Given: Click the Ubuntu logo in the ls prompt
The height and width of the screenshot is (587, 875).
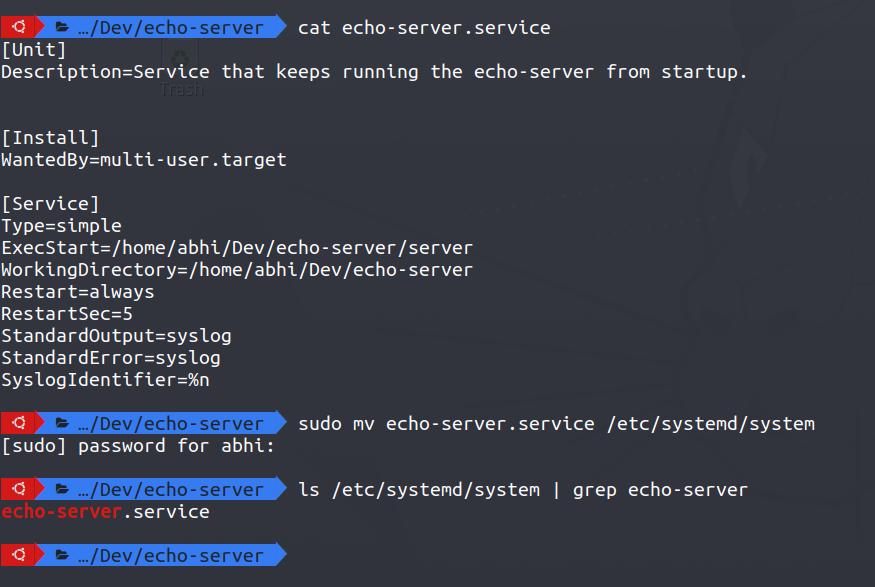Looking at the screenshot, I should (x=21, y=489).
